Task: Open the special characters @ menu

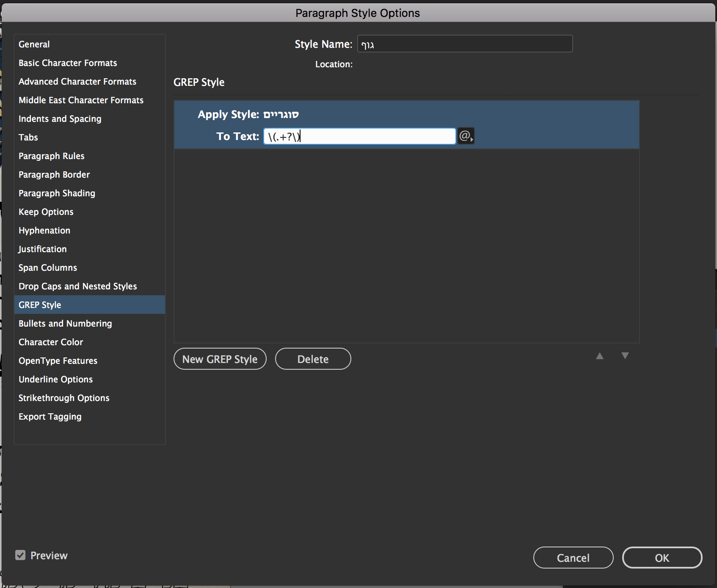Action: pyautogui.click(x=466, y=136)
